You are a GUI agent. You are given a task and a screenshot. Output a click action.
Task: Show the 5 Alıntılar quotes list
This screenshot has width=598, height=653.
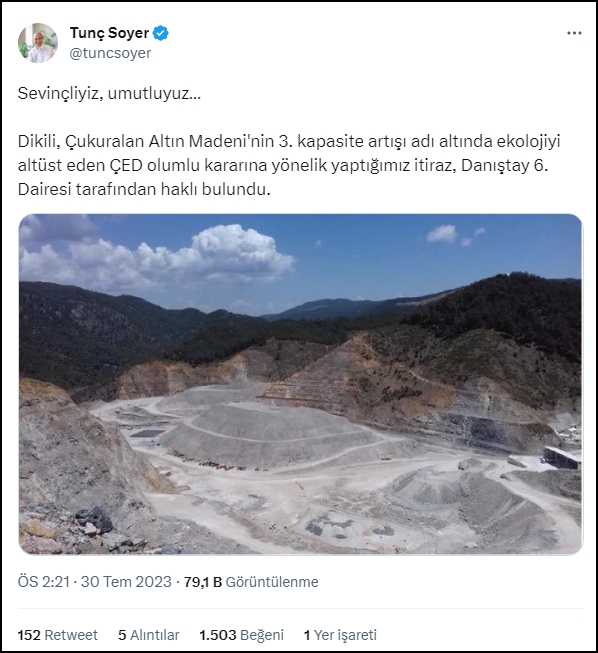pos(149,635)
